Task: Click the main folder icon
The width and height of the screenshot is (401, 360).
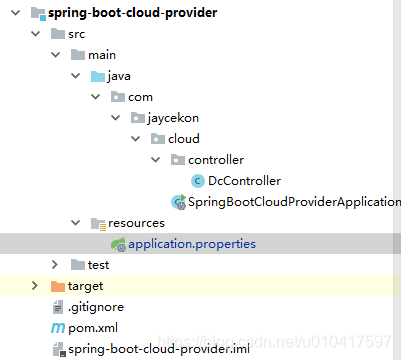Action: (x=78, y=55)
